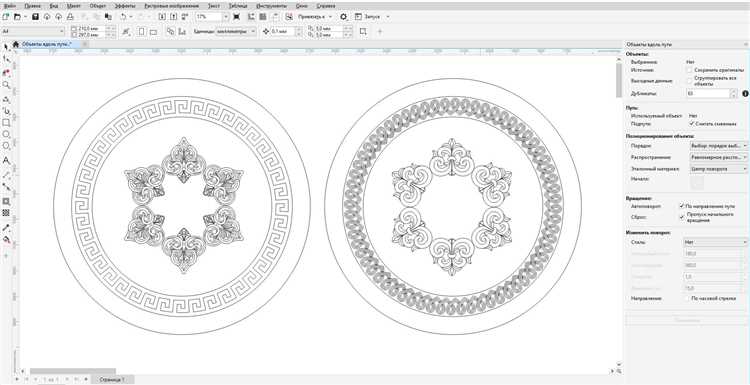Select the Ellipse tool
The image size is (750, 385).
6,134
